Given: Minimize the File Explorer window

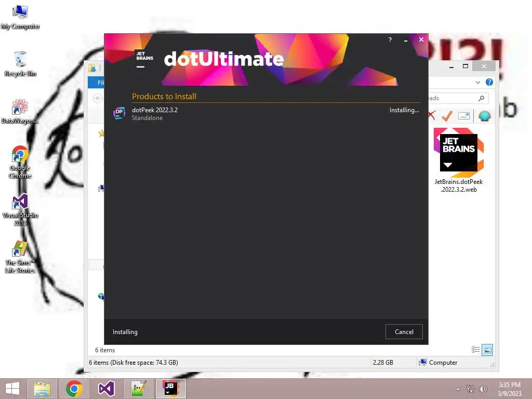Looking at the screenshot, I should click(x=451, y=66).
